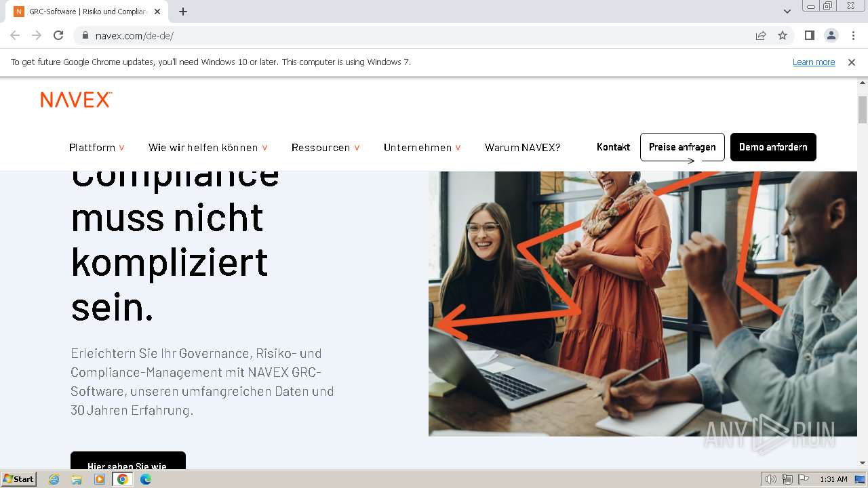Reload the page
The image size is (868, 488).
coord(58,35)
